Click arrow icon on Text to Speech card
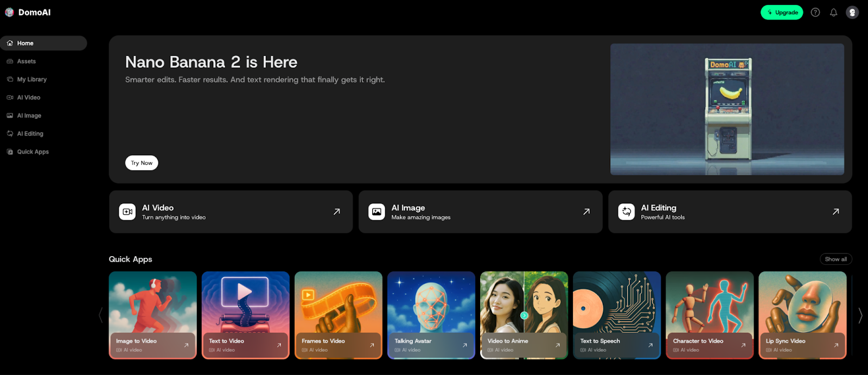868x375 pixels. click(650, 345)
